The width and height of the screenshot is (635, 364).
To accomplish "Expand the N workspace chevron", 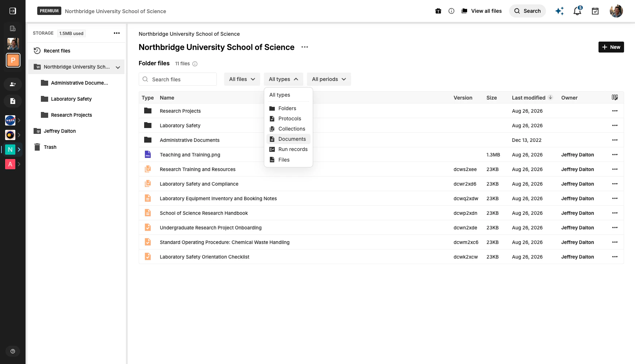I will (19, 150).
